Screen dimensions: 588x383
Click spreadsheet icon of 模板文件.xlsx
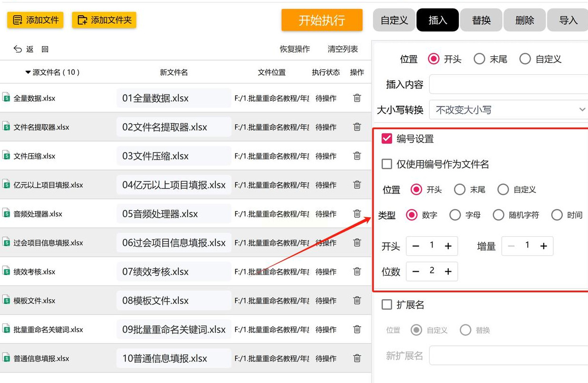point(6,301)
